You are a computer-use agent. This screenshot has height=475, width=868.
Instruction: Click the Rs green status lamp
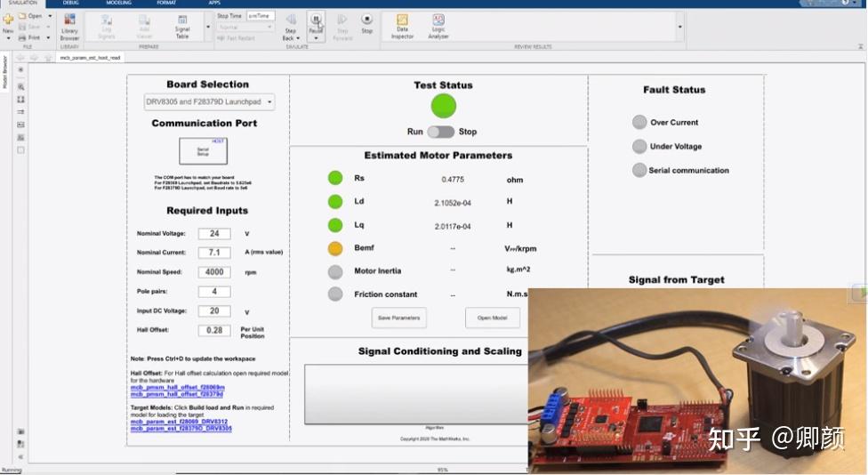[335, 178]
